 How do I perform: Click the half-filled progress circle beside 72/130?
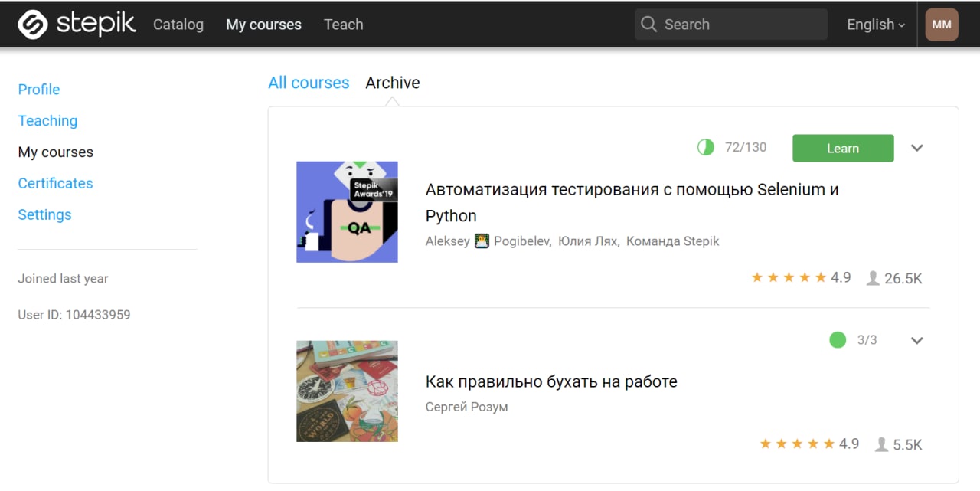click(x=705, y=147)
